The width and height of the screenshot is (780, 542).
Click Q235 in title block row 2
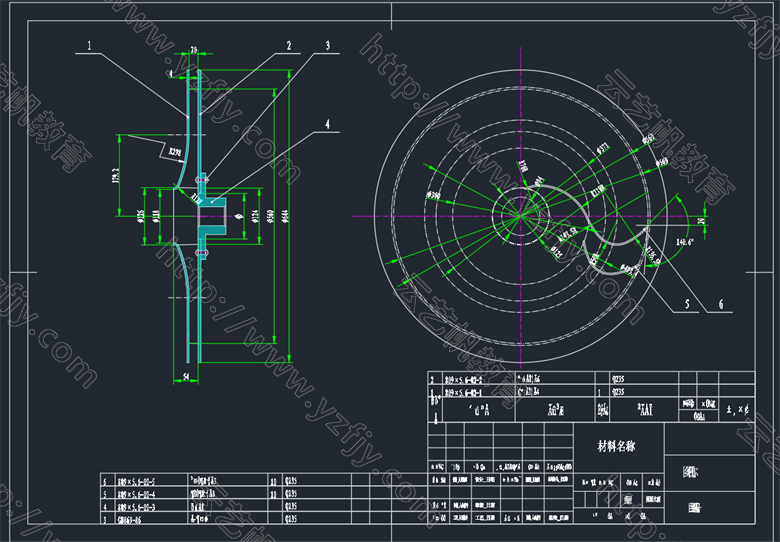(x=617, y=379)
